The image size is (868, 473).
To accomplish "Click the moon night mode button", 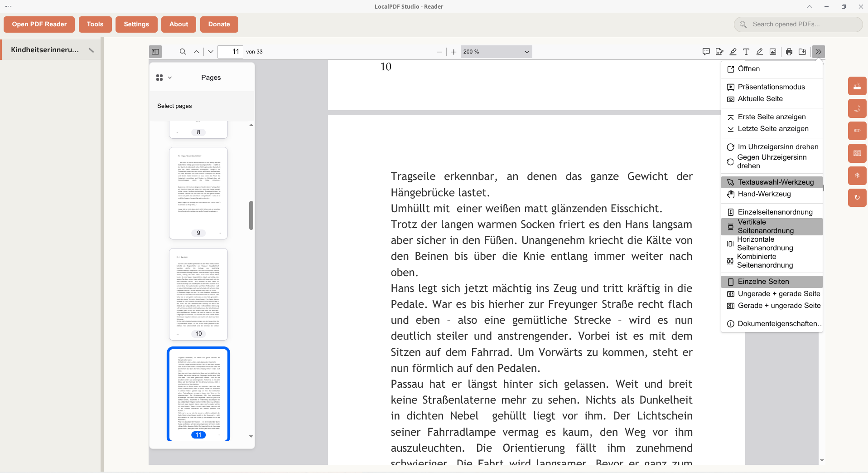I will pyautogui.click(x=857, y=108).
